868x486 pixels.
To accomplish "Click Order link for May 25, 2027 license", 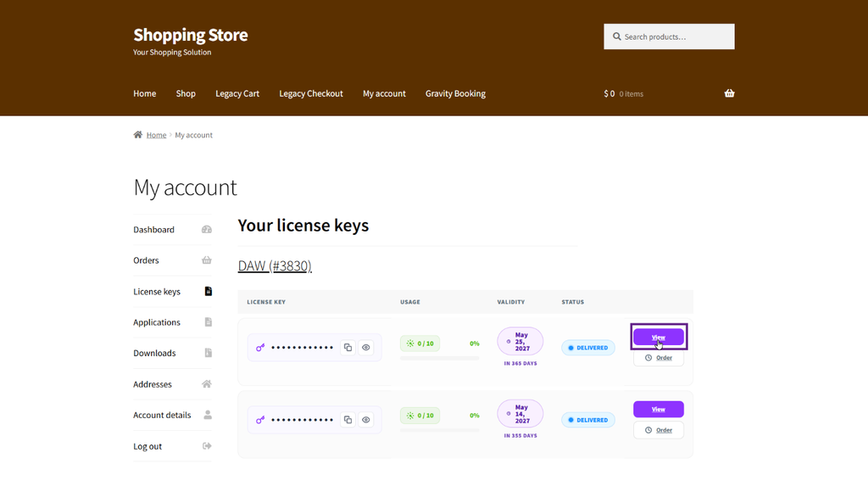I will click(658, 358).
